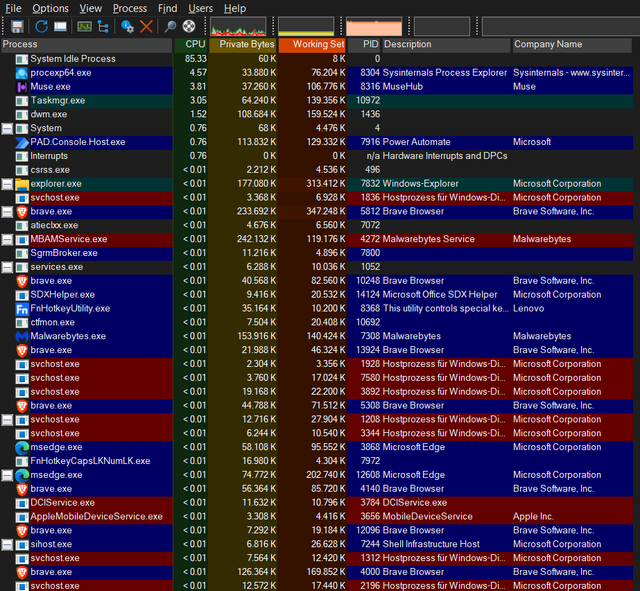Viewport: 640px width, 591px height.
Task: Select the Interrupts row
Action: [317, 156]
